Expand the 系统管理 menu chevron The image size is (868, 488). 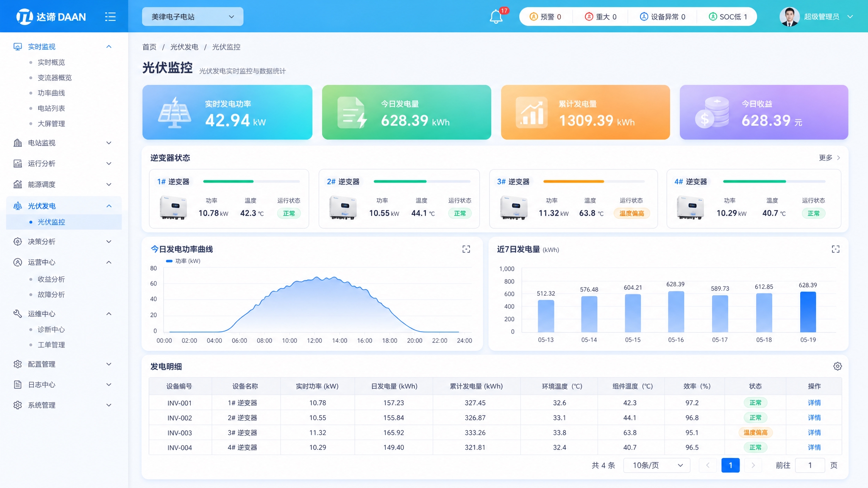pyautogui.click(x=109, y=405)
